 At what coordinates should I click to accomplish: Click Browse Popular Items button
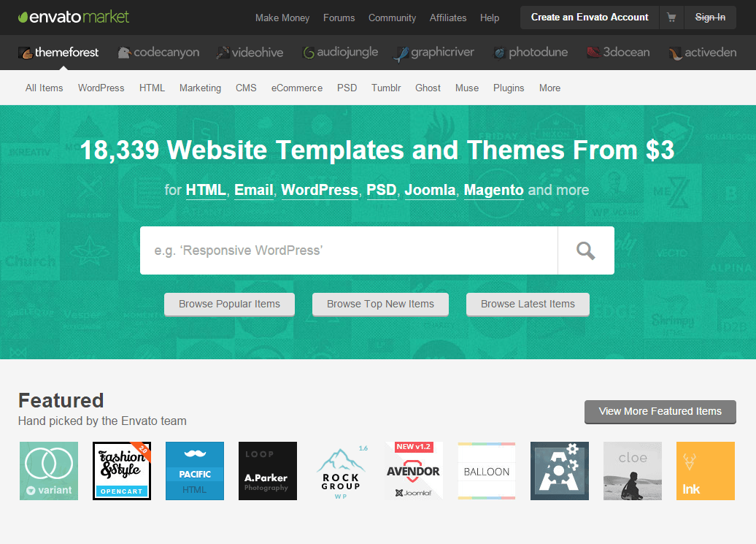(x=229, y=304)
